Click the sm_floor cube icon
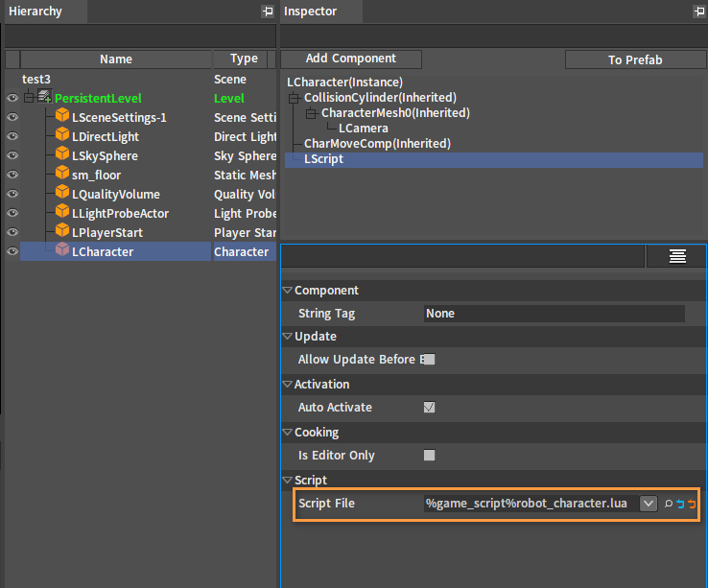Viewport: 708px width, 588px height. point(62,173)
